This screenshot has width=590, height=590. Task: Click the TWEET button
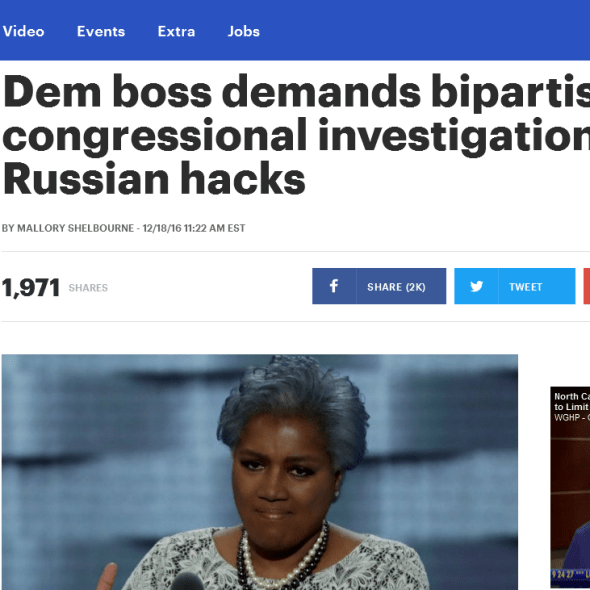point(515,286)
